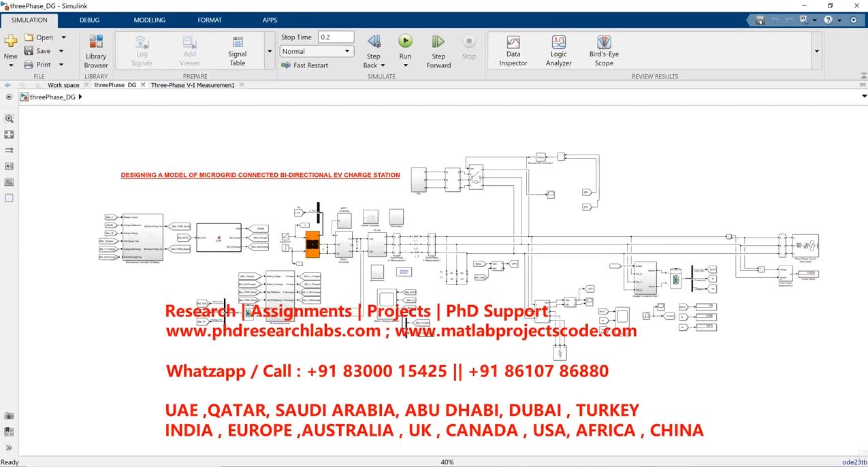Open the Library Browser
The height and width of the screenshot is (467, 868).
(x=96, y=51)
